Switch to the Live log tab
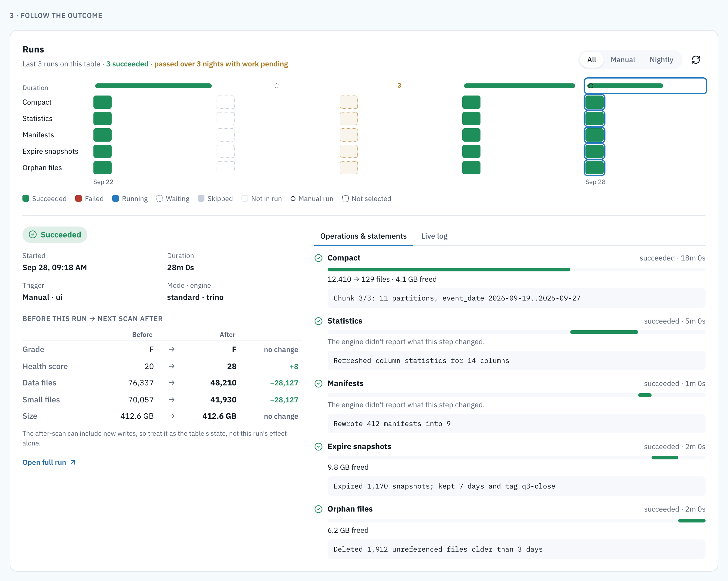The width and height of the screenshot is (728, 581). (434, 236)
